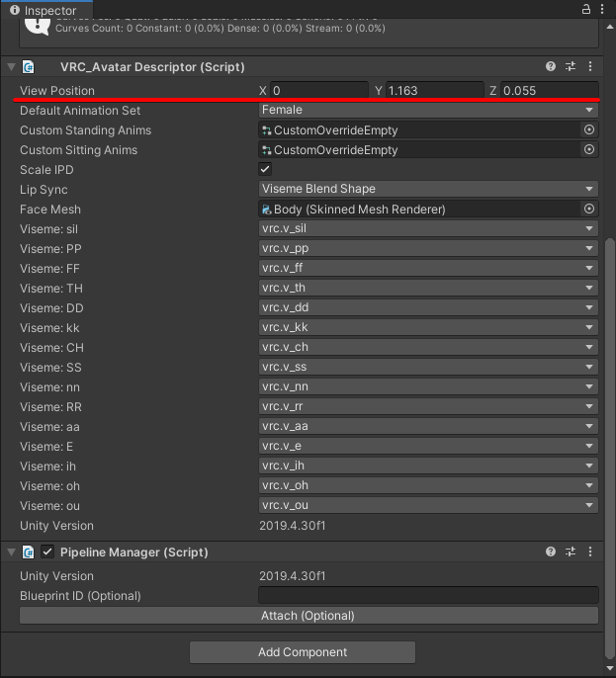Click the Curves Count info text
This screenshot has width=616, height=678.
coord(220,29)
